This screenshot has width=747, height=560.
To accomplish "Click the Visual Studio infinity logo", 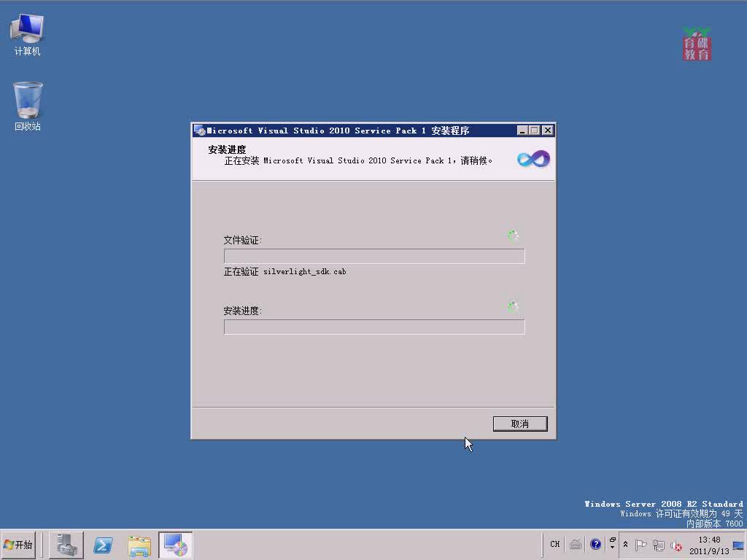I will 533,158.
